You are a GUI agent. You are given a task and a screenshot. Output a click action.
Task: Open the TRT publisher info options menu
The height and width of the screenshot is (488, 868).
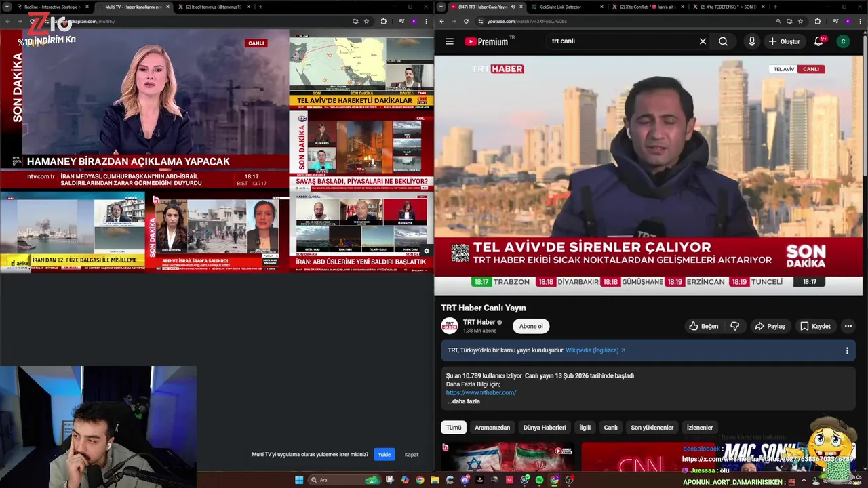846,350
